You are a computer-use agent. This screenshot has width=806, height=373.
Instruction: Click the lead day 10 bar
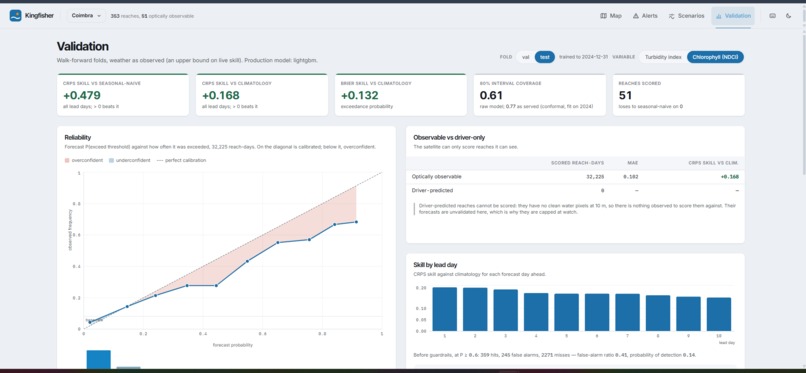click(719, 314)
